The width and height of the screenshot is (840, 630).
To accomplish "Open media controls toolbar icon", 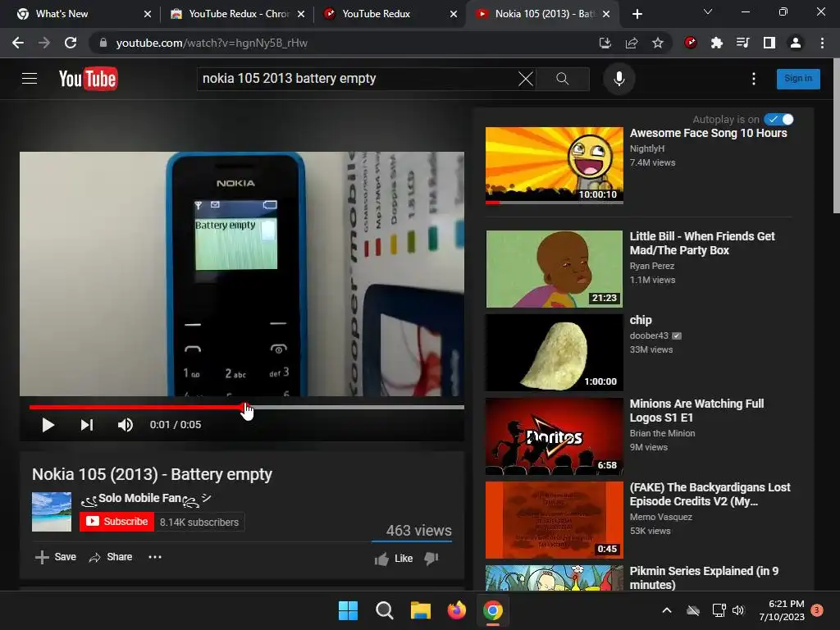I will click(x=743, y=43).
